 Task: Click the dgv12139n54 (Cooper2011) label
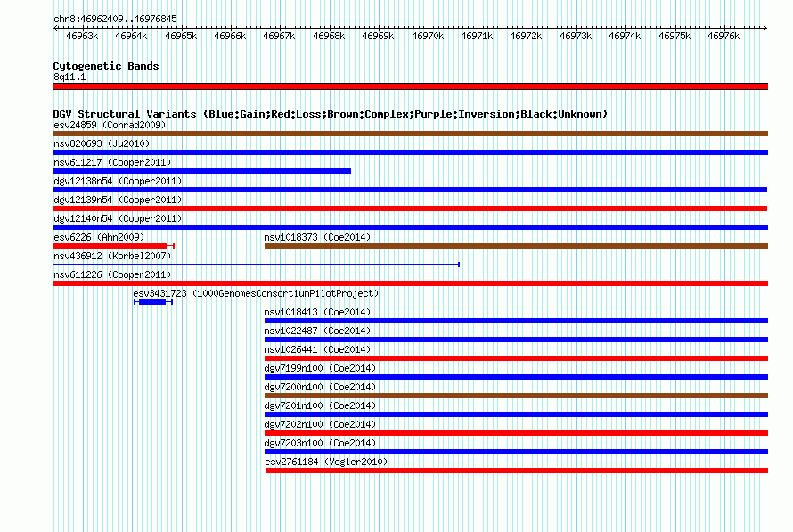[118, 200]
